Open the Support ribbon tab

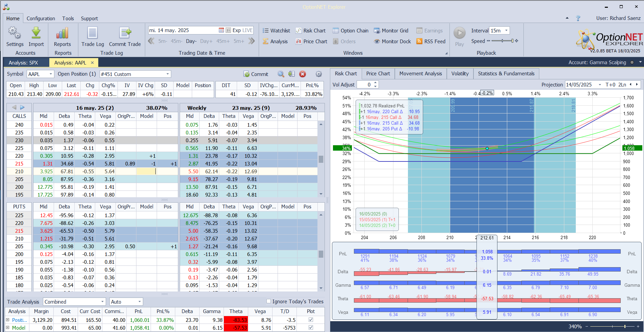89,19
